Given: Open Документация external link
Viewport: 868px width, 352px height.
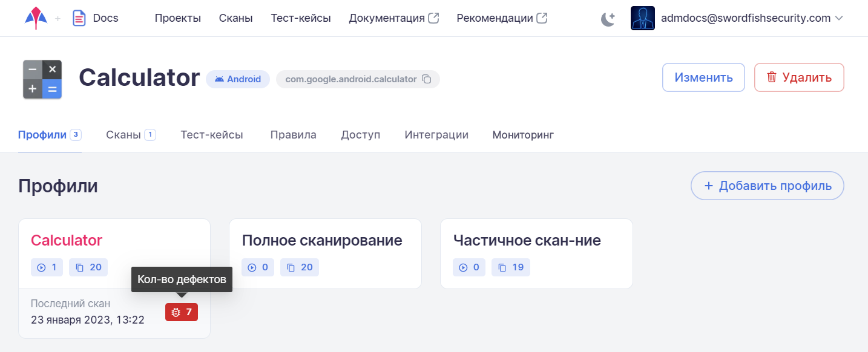Looking at the screenshot, I should (x=393, y=18).
